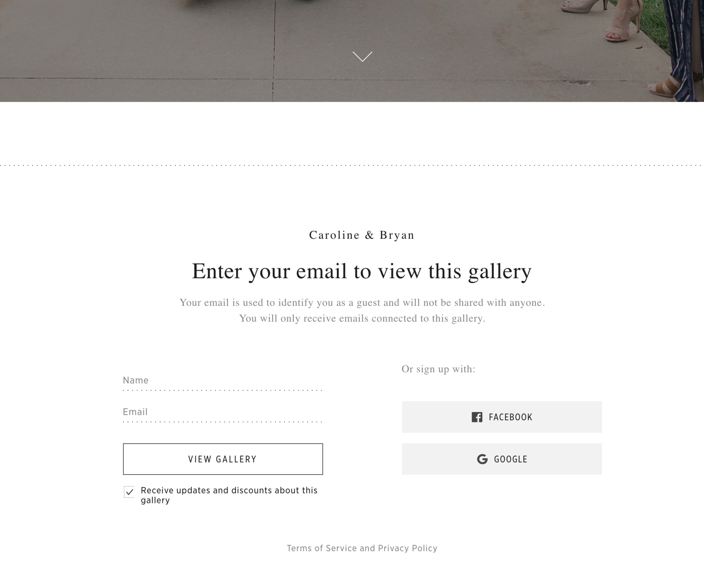Click the 'Caroline & Bryan' gallery title

tap(362, 235)
